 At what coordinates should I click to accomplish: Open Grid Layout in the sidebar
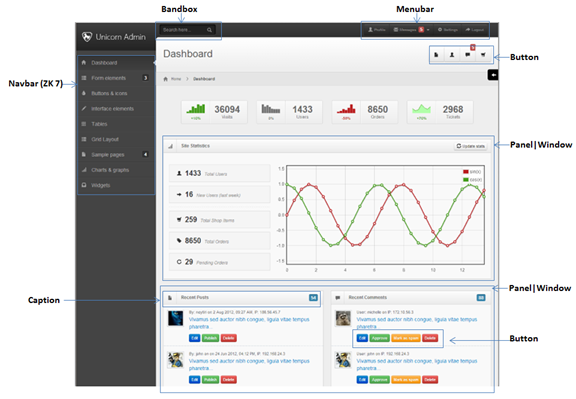coord(116,139)
